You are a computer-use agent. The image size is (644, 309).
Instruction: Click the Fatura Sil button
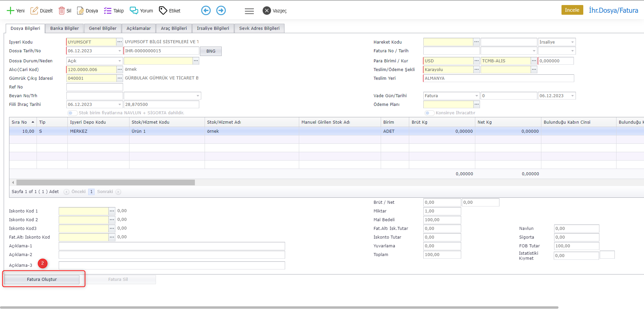(x=118, y=280)
